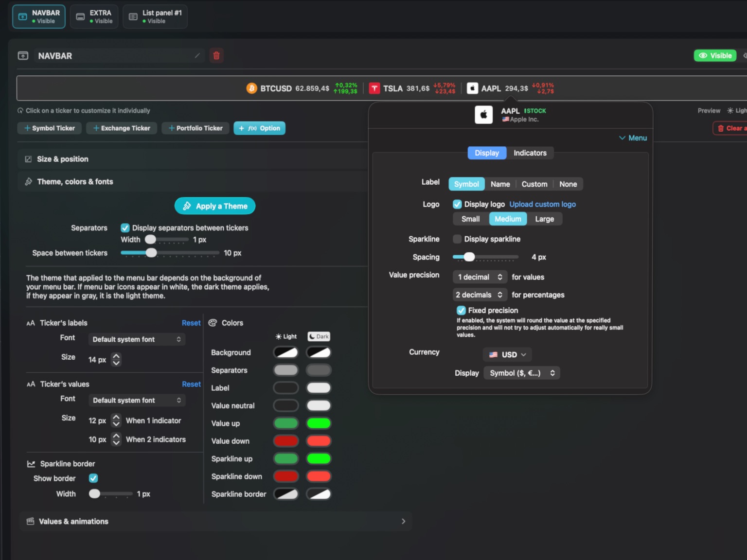The width and height of the screenshot is (747, 560).
Task: Add an Exchange Ticker
Action: (122, 128)
